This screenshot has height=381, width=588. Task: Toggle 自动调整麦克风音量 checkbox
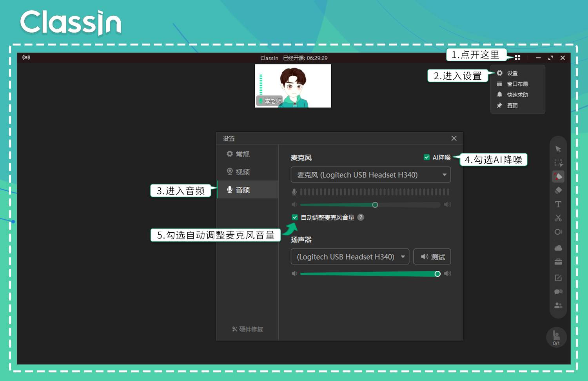(x=295, y=217)
